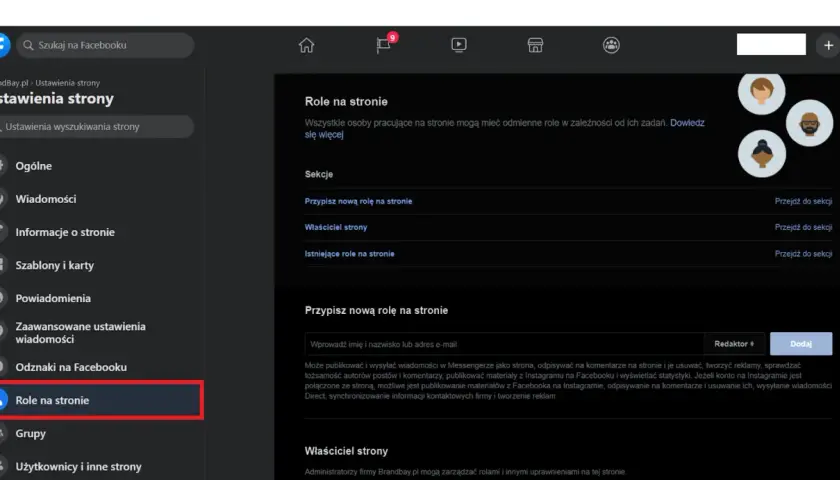The height and width of the screenshot is (480, 840).
Task: Open the Redaktor role dropdown
Action: [734, 344]
